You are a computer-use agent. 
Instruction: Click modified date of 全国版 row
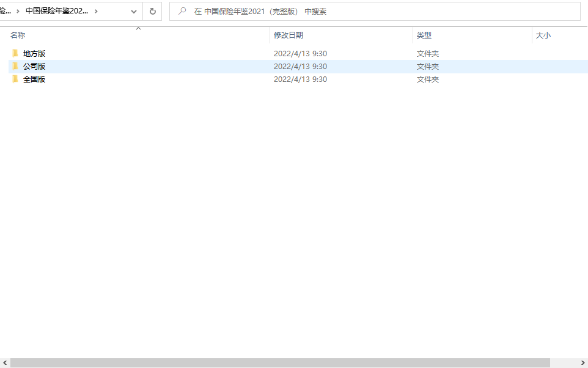(300, 79)
